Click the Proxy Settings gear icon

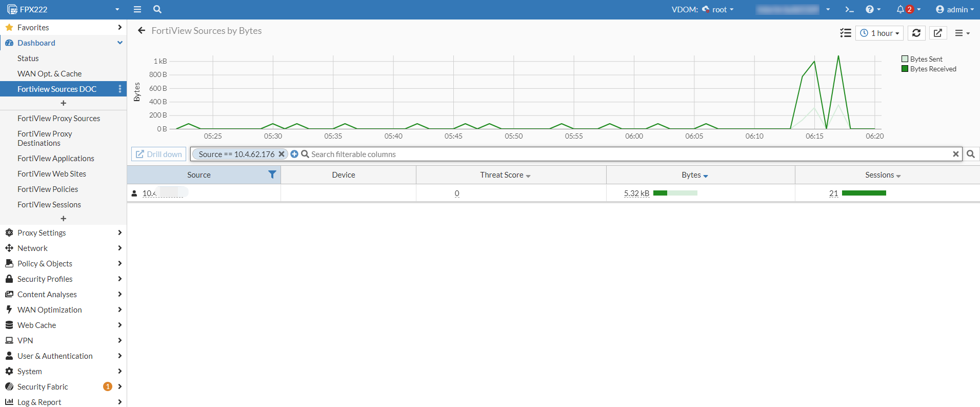[x=9, y=232]
